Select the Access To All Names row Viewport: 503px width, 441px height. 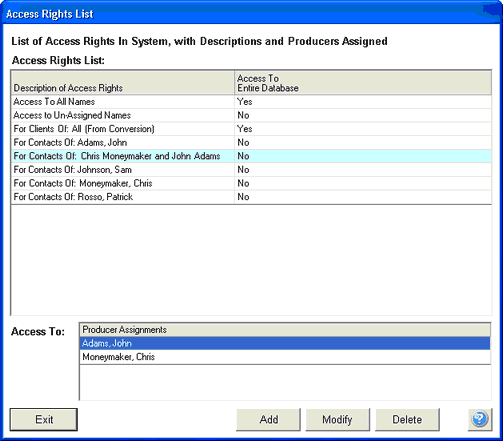coord(251,102)
